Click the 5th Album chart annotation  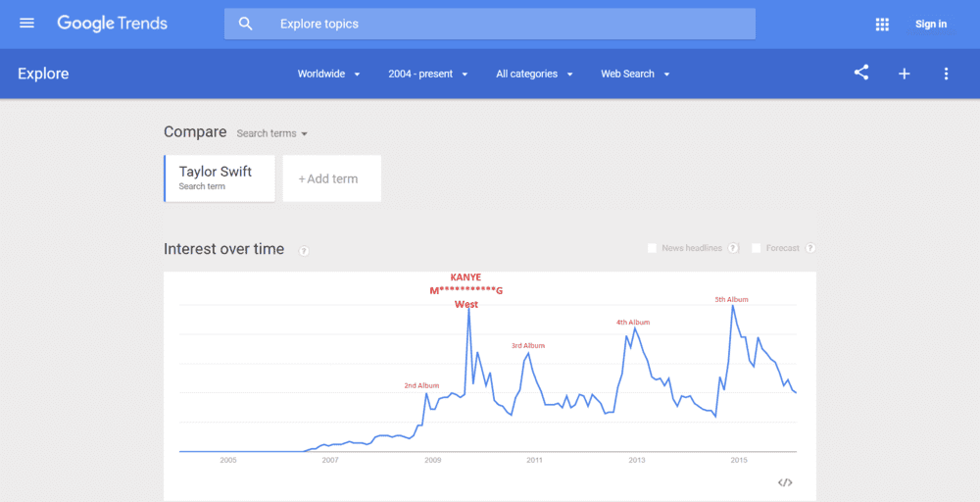pos(731,299)
